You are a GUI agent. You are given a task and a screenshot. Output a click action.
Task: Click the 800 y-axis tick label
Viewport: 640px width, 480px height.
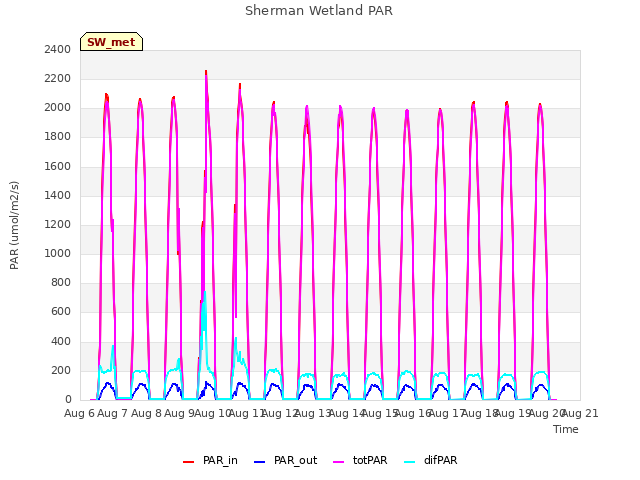[x=61, y=282]
